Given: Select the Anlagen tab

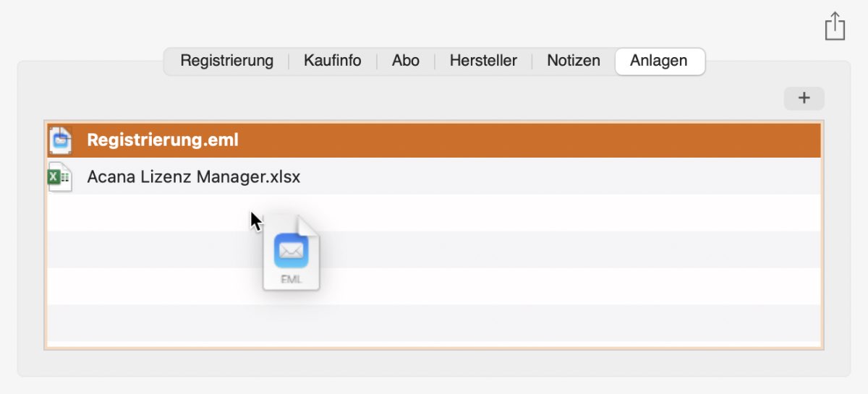Looking at the screenshot, I should 659,61.
